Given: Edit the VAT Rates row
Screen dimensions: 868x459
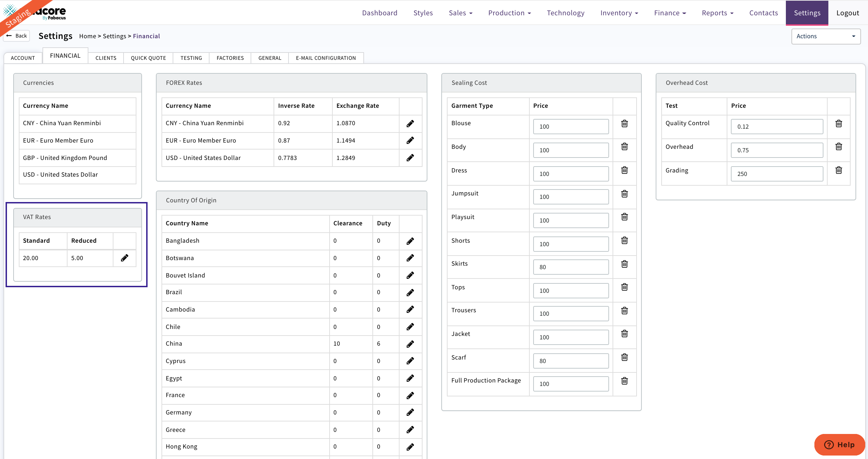Looking at the screenshot, I should pyautogui.click(x=124, y=258).
